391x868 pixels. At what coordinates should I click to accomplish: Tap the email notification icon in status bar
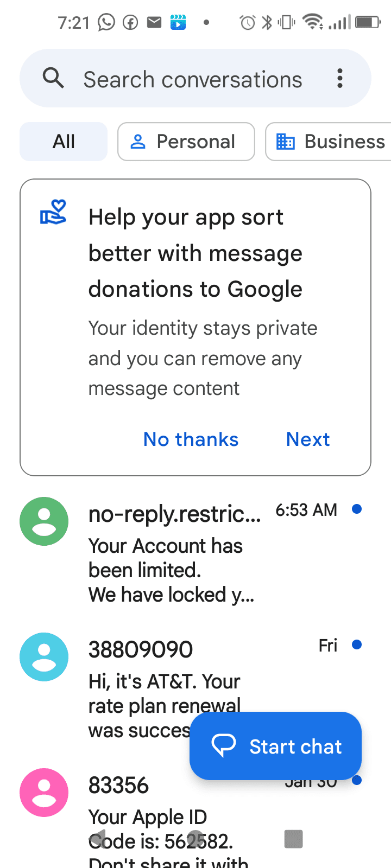(x=154, y=22)
